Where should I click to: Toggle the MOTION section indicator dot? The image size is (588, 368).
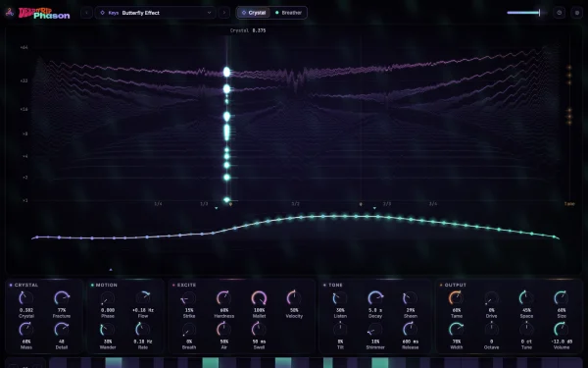pyautogui.click(x=92, y=285)
